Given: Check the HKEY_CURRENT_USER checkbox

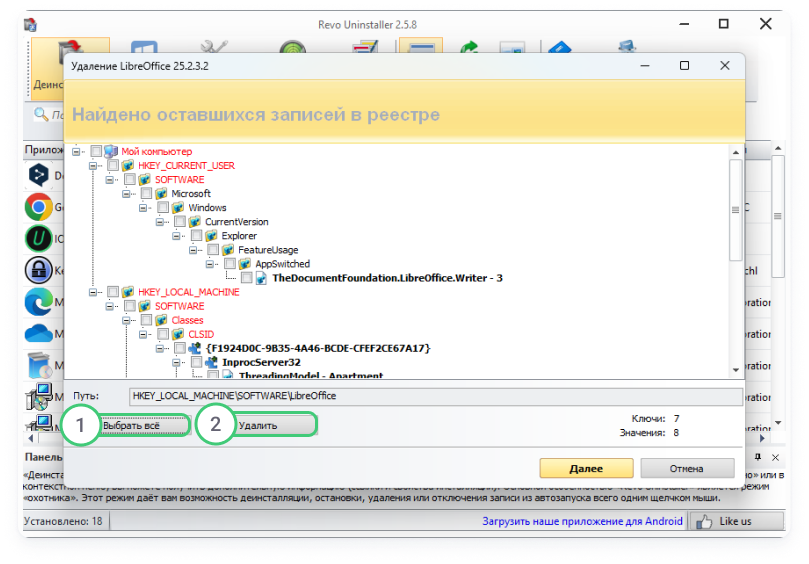Looking at the screenshot, I should pos(113,165).
